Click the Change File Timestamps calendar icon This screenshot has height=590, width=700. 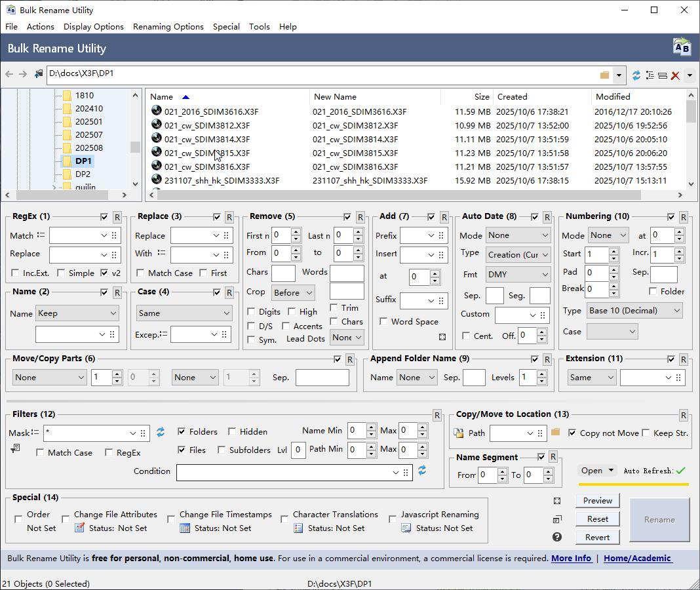click(184, 528)
